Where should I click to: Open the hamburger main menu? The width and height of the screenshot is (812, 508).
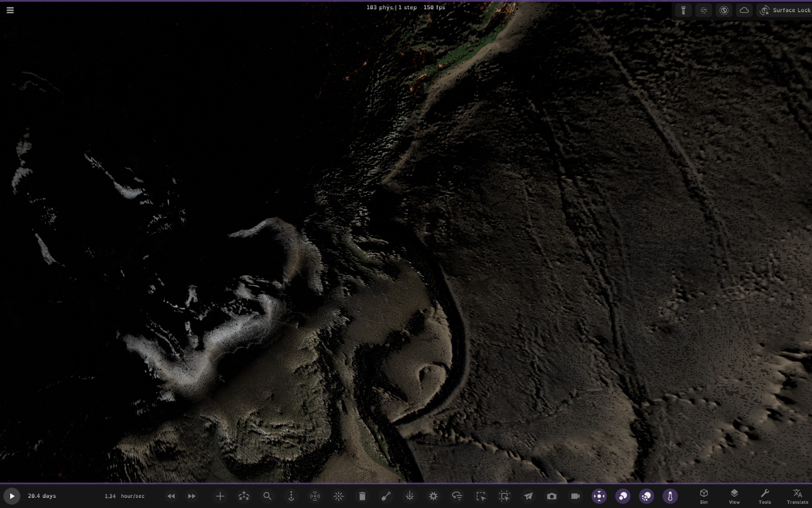(x=10, y=10)
